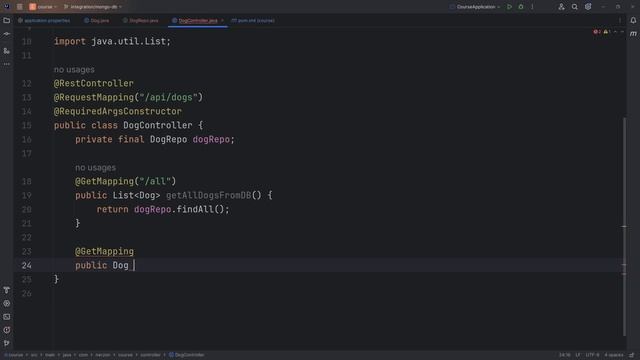The height and width of the screenshot is (360, 640).
Task: Open the Structure tool window icon
Action: [7, 51]
